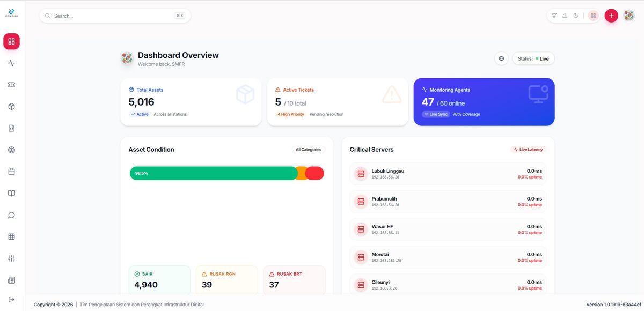
Task: Open the Prabumulih server row
Action: 448,202
